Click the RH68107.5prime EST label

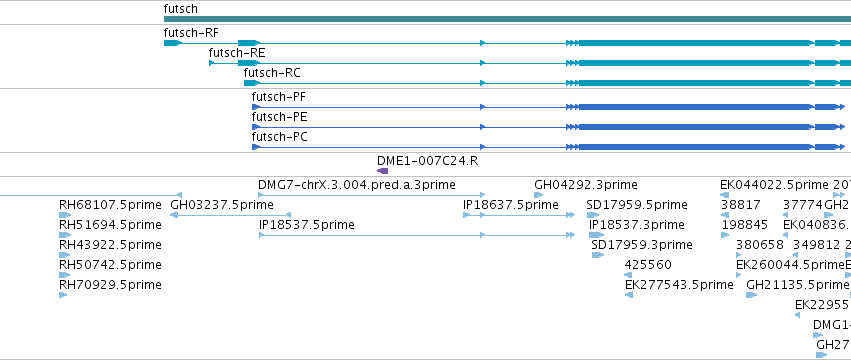(110, 205)
